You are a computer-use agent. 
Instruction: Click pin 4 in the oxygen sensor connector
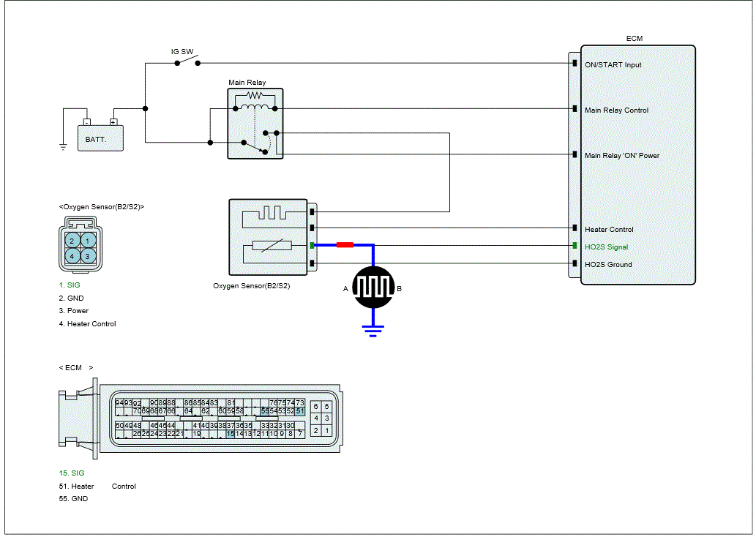tap(72, 256)
